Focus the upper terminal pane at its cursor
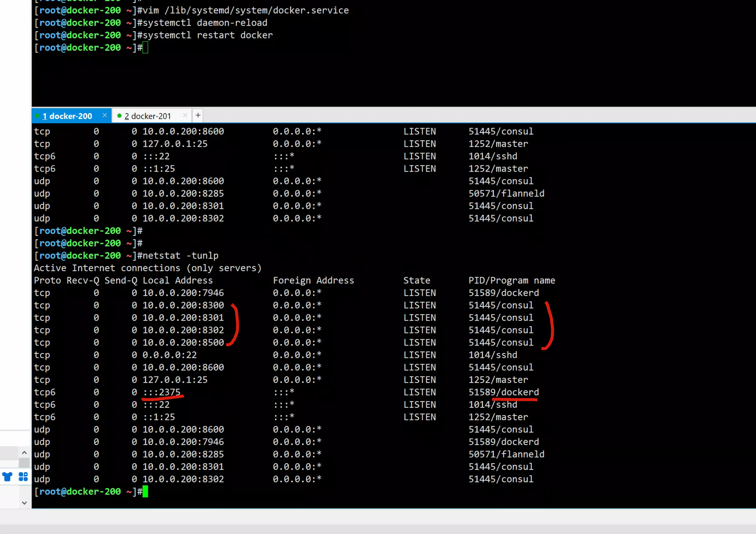 145,48
